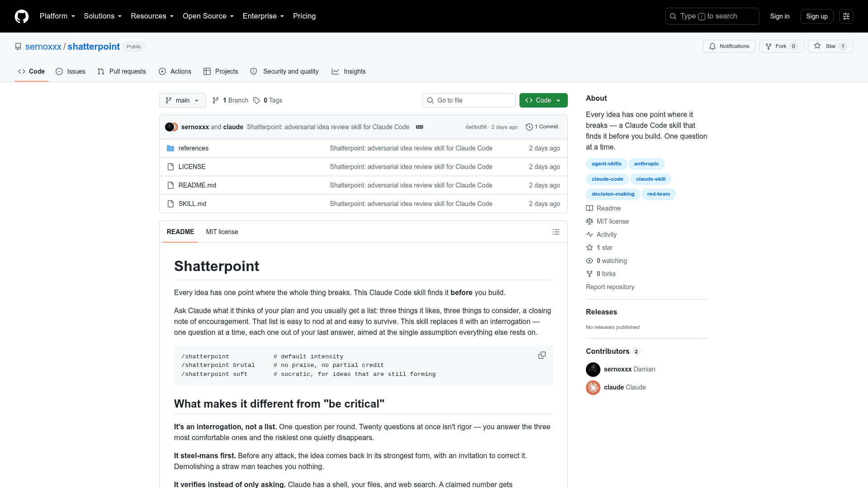The image size is (868, 488).
Task: Click the search magnifier icon in header
Action: click(673, 16)
